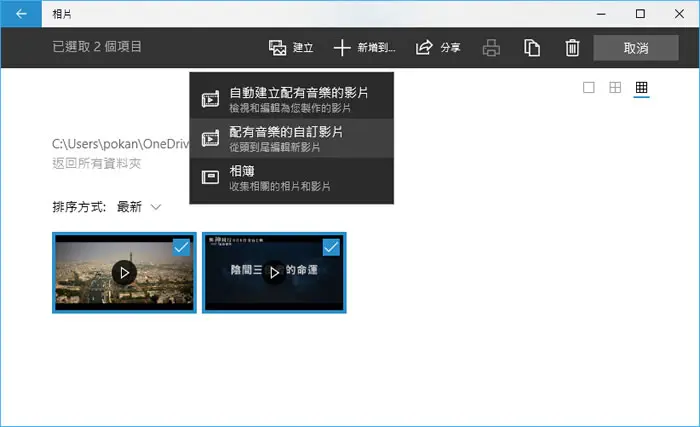Uncheck the 的命運 video thumbnail checkbox

click(x=331, y=247)
